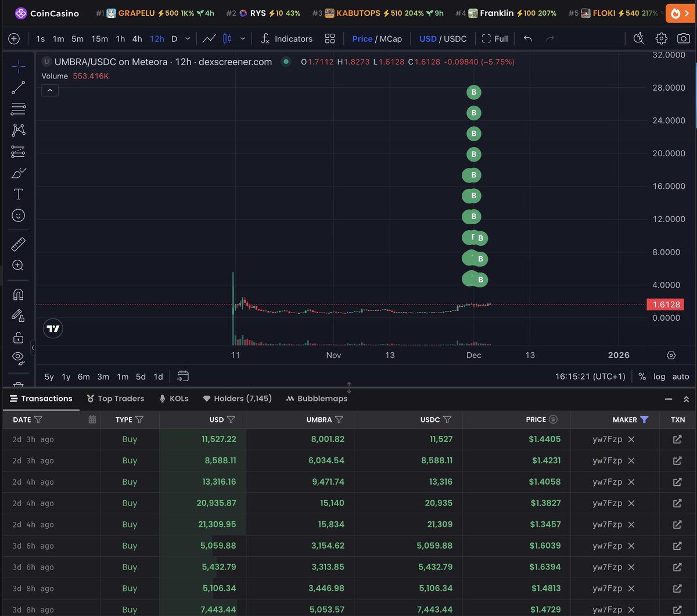Viewport: 697px width, 616px height.
Task: Open time axis settings gear
Action: [x=671, y=355]
